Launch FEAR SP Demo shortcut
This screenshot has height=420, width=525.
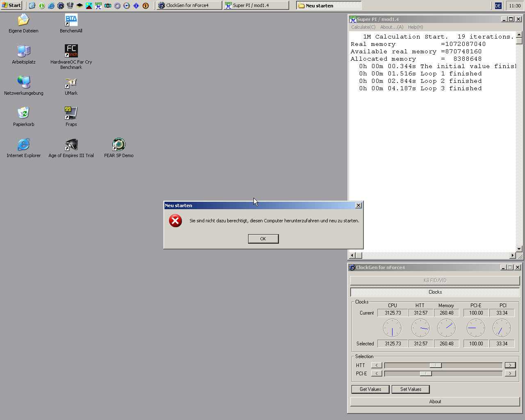[x=119, y=148]
